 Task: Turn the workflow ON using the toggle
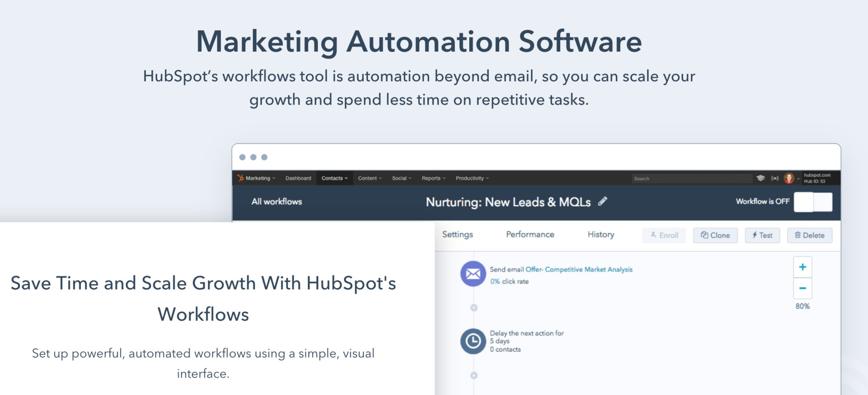[812, 202]
